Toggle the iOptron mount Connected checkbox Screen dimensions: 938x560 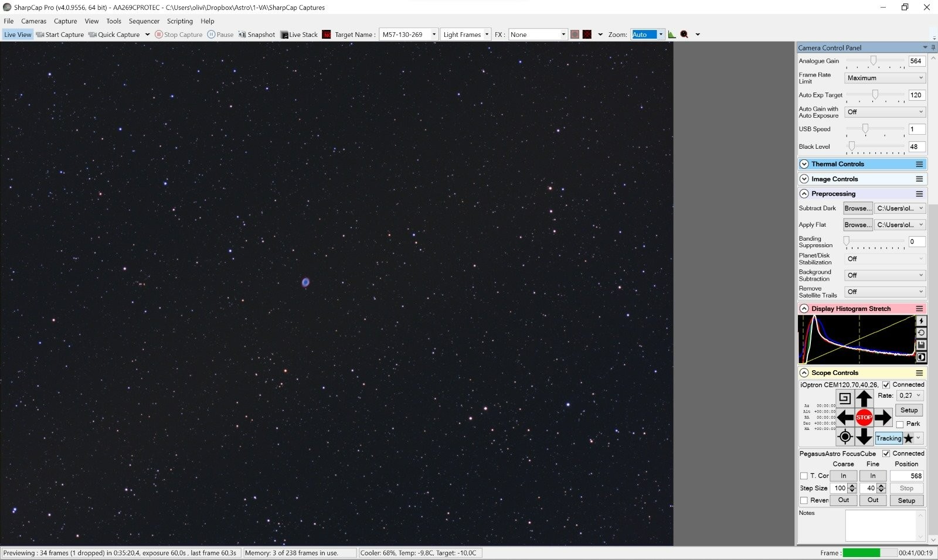[x=886, y=385]
